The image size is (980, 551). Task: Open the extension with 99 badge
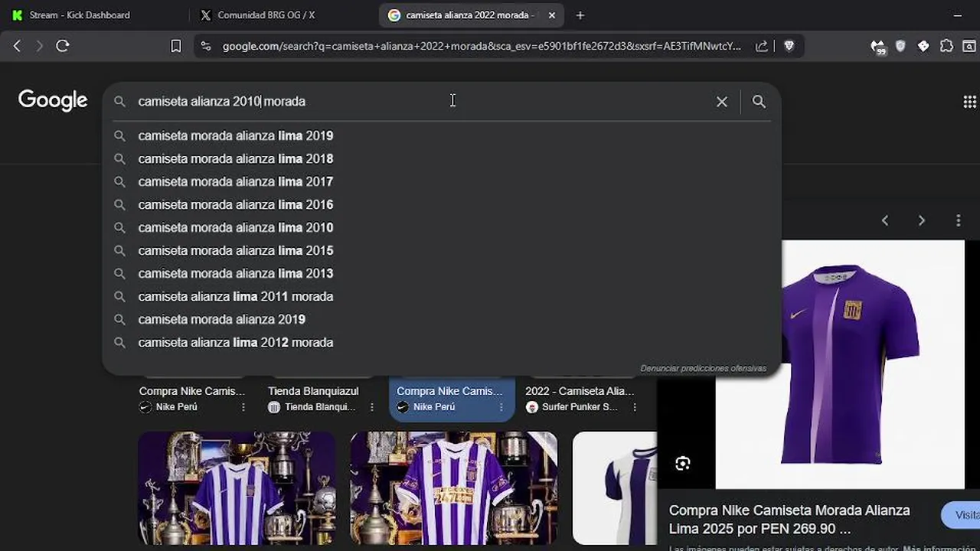point(878,47)
